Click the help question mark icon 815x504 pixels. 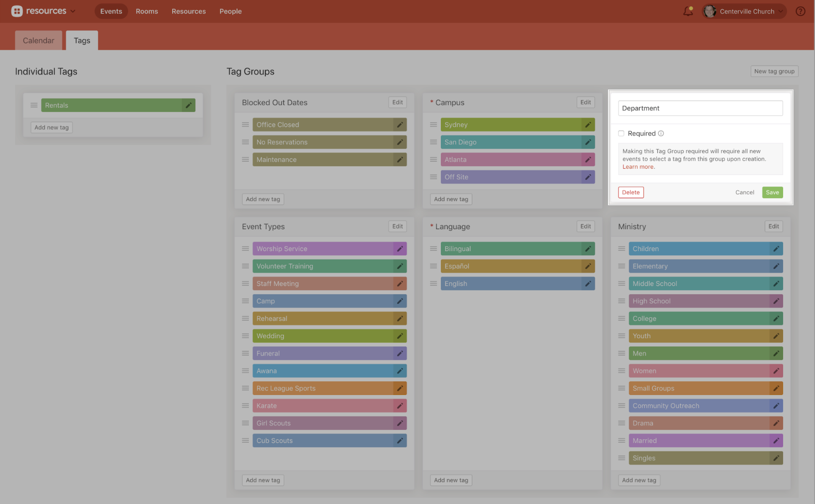click(800, 11)
